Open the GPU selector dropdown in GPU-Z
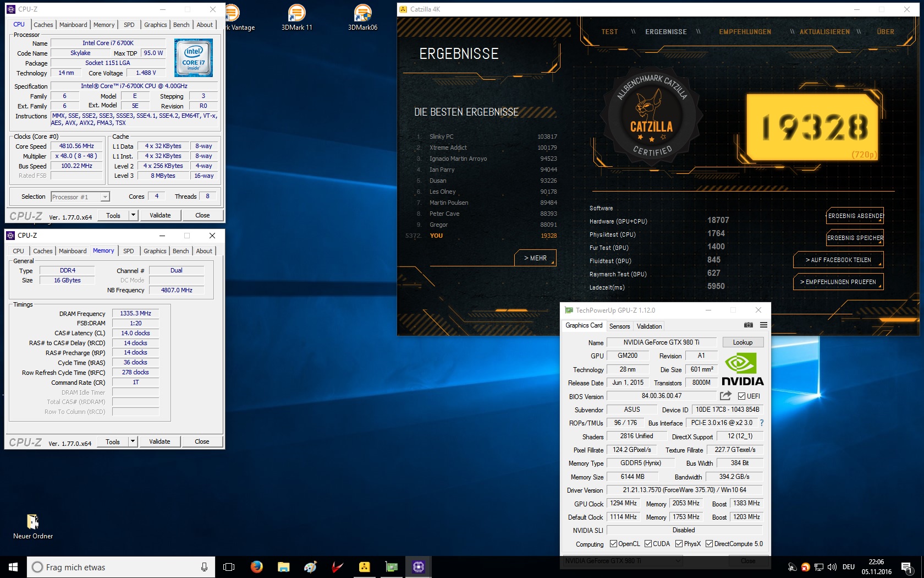The height and width of the screenshot is (578, 924). (623, 561)
